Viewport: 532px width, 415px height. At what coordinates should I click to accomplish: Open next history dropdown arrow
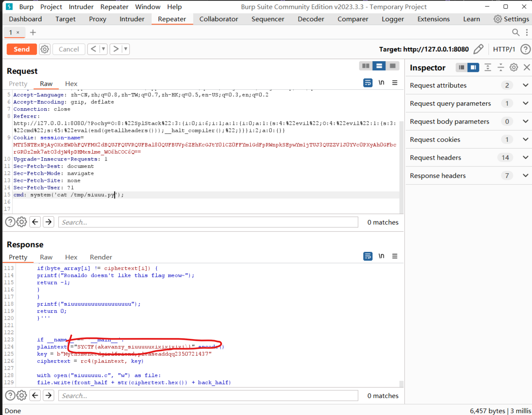click(x=126, y=49)
